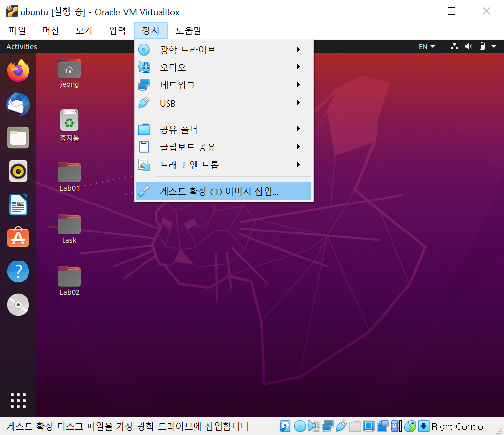The height and width of the screenshot is (435, 504).
Task: Choose 게스트 확장 CD 이미지 삽입
Action: tap(224, 191)
